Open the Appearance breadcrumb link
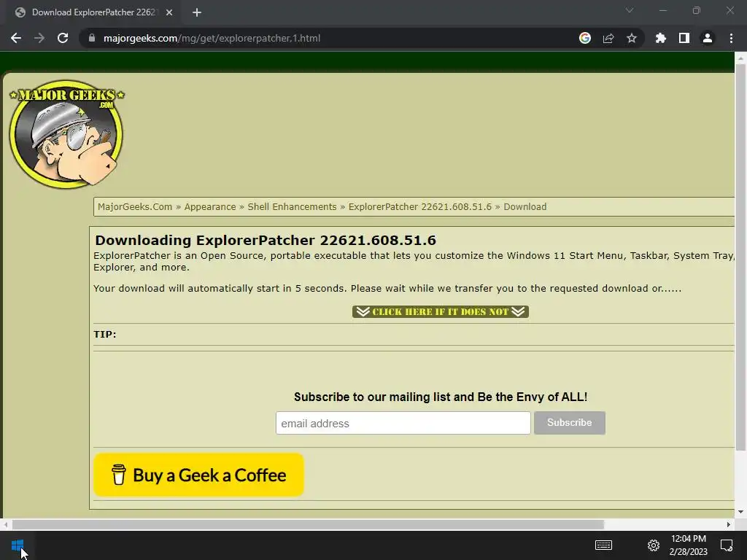 point(209,206)
